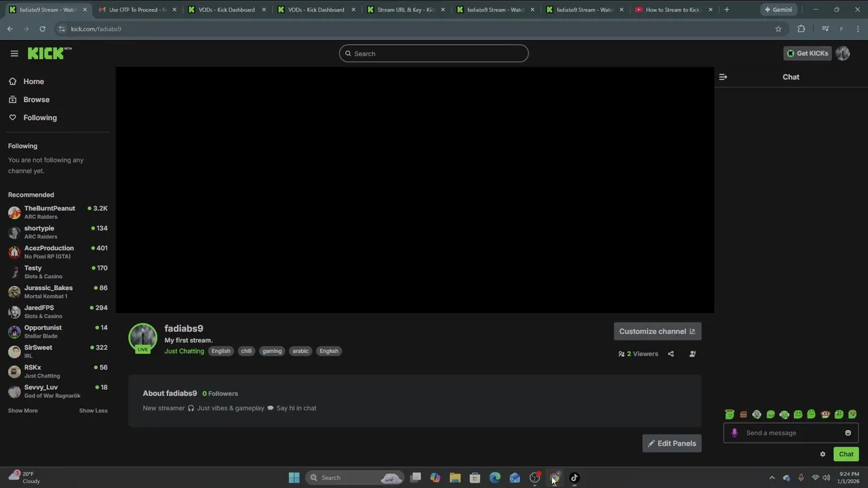
Task: Bookmark this page with star icon
Action: point(778,29)
